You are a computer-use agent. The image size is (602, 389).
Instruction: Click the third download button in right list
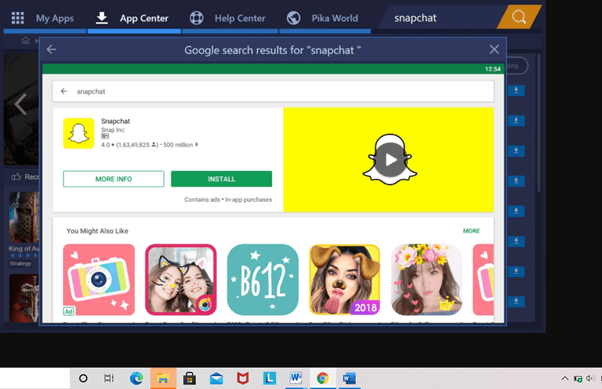click(516, 151)
